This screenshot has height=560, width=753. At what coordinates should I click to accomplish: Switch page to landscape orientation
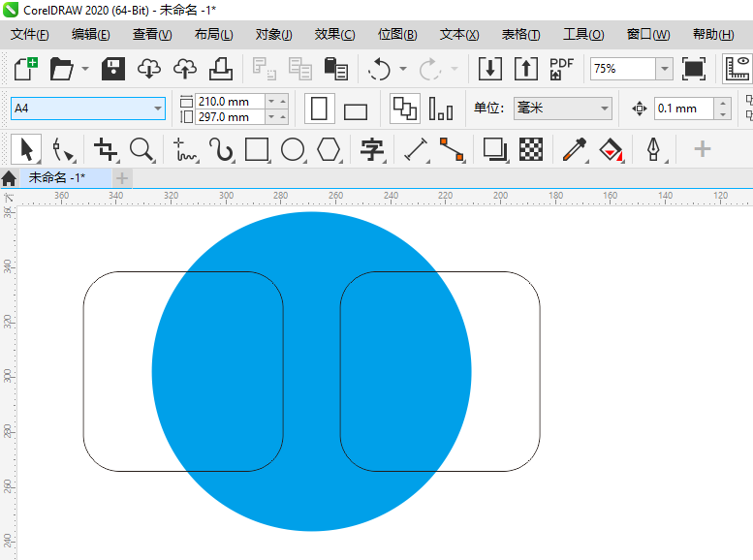(x=356, y=109)
